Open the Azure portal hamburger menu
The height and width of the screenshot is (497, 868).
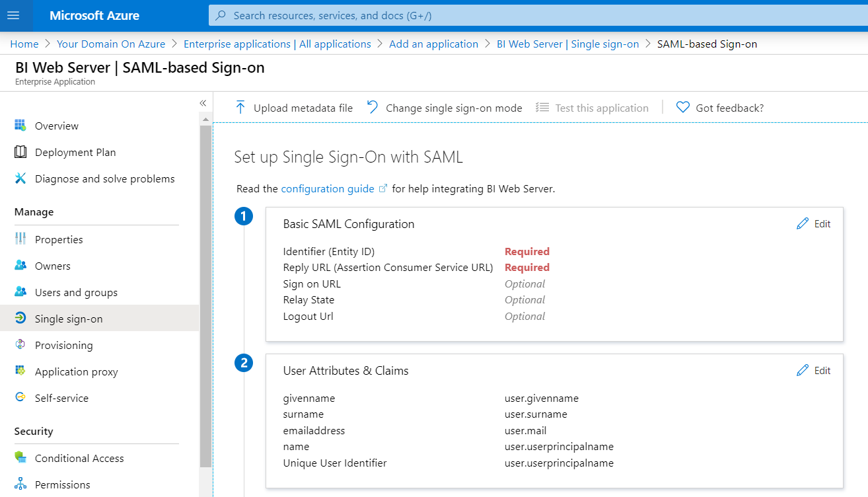14,15
